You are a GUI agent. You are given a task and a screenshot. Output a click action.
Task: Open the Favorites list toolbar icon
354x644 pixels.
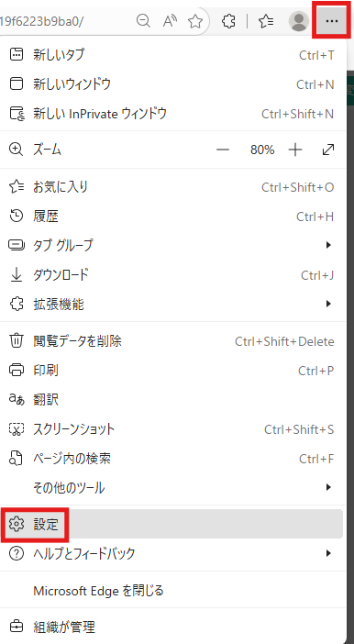point(266,21)
